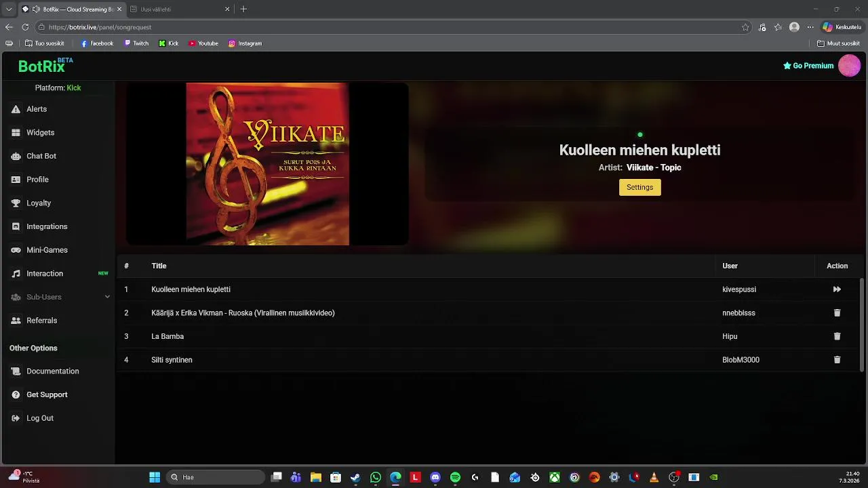Open the browser profile icon
The width and height of the screenshot is (868, 488).
794,27
